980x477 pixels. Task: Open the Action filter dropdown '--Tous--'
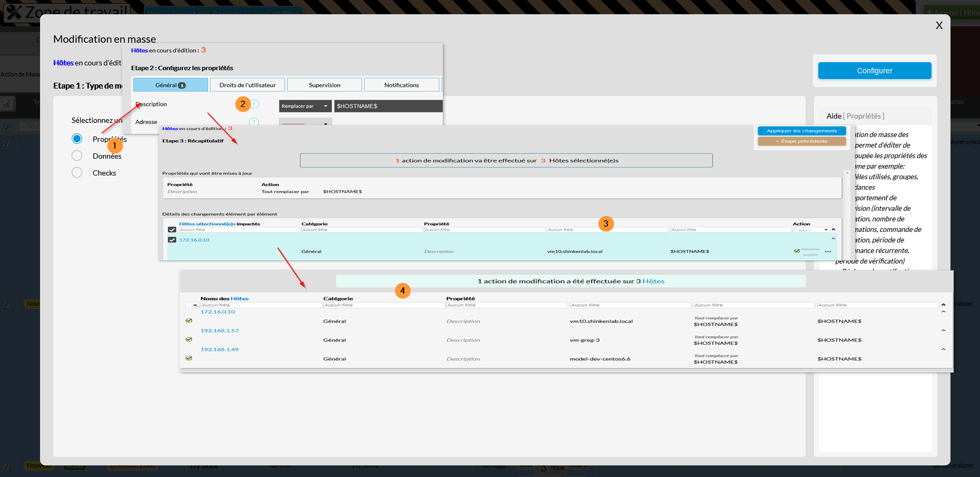(x=811, y=230)
